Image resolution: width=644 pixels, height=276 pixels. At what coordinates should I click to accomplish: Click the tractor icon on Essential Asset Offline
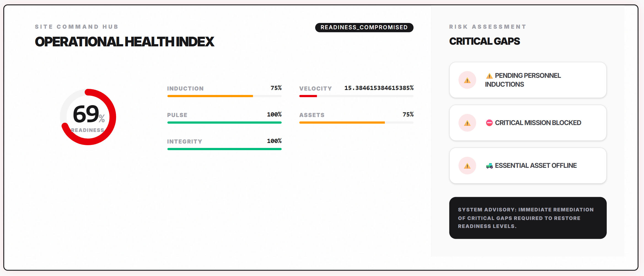490,166
